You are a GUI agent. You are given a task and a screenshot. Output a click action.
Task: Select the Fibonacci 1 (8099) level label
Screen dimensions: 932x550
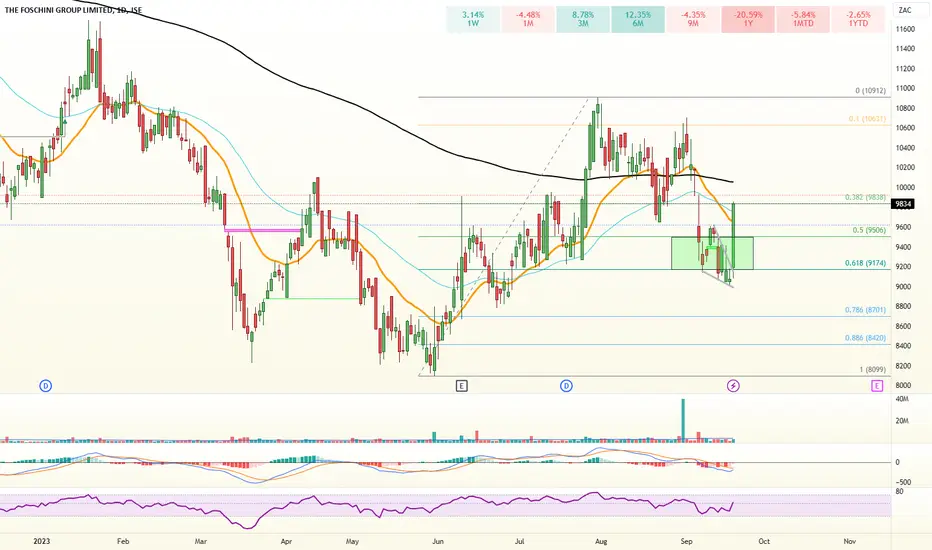[x=873, y=369]
